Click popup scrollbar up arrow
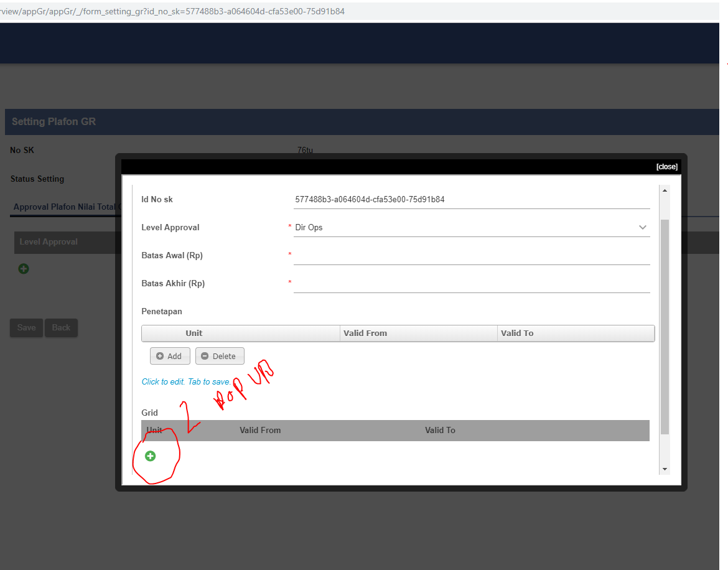The width and height of the screenshot is (728, 570). [665, 190]
